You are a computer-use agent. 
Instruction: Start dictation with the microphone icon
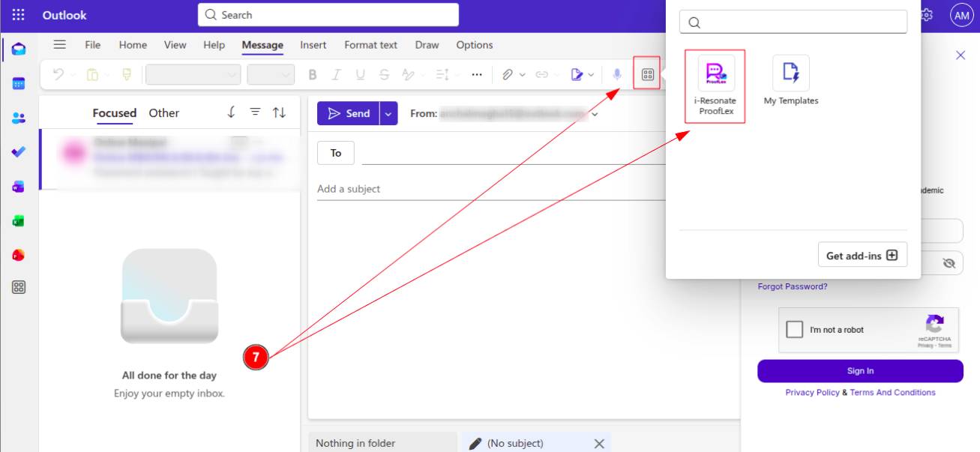[x=617, y=74]
